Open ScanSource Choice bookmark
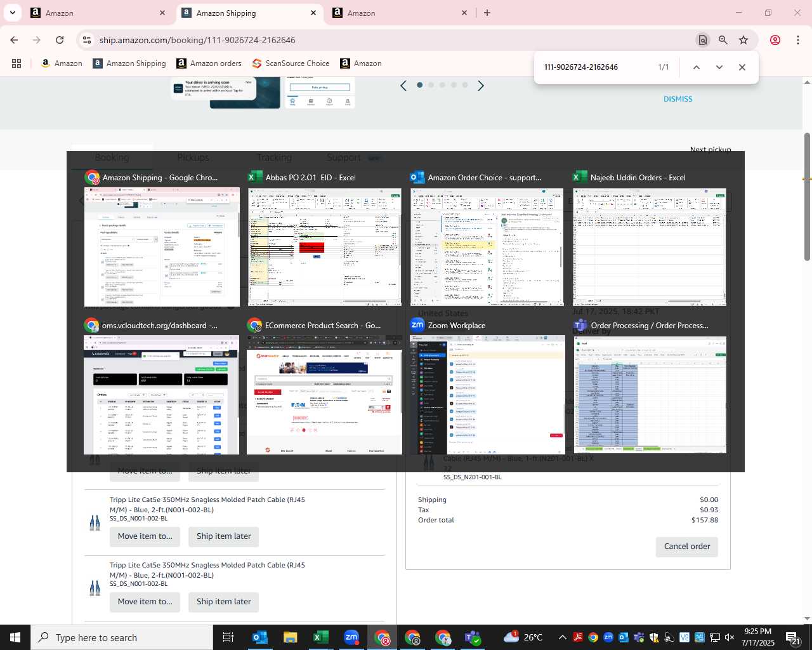Screen dimensions: 812x650 click(x=291, y=63)
